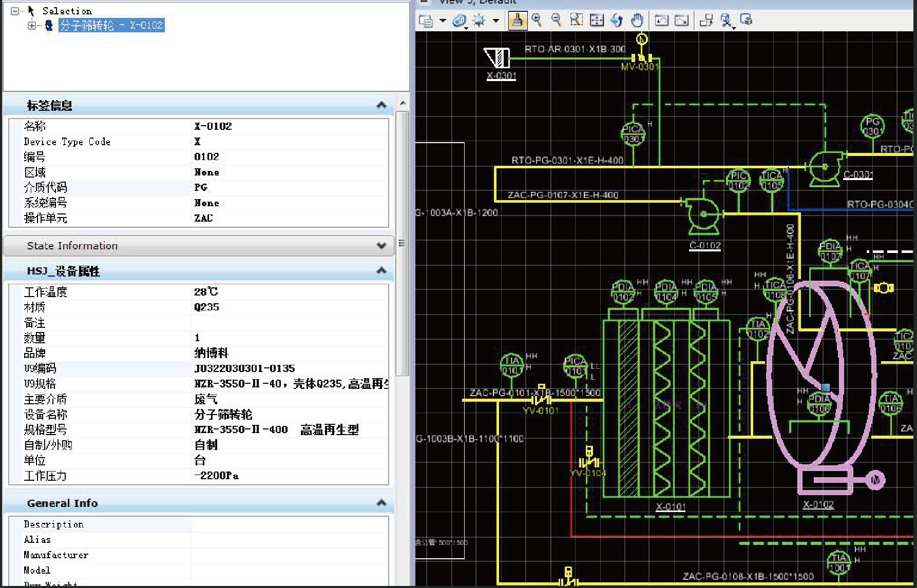Select the 分子筛转轮 - X-0102 tree item

(x=111, y=25)
